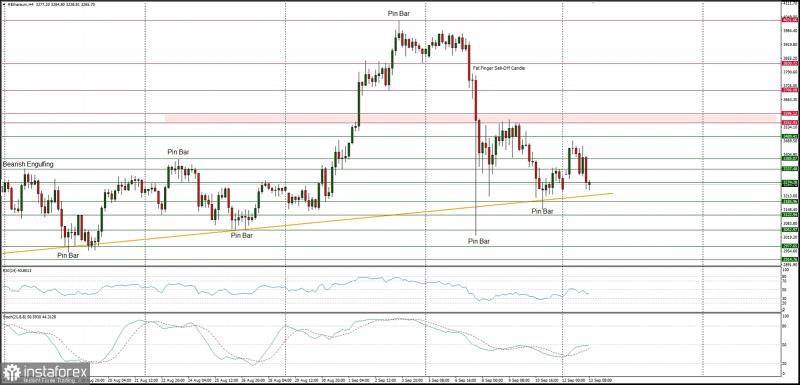Click the Stochastic indicator label

tap(29, 317)
